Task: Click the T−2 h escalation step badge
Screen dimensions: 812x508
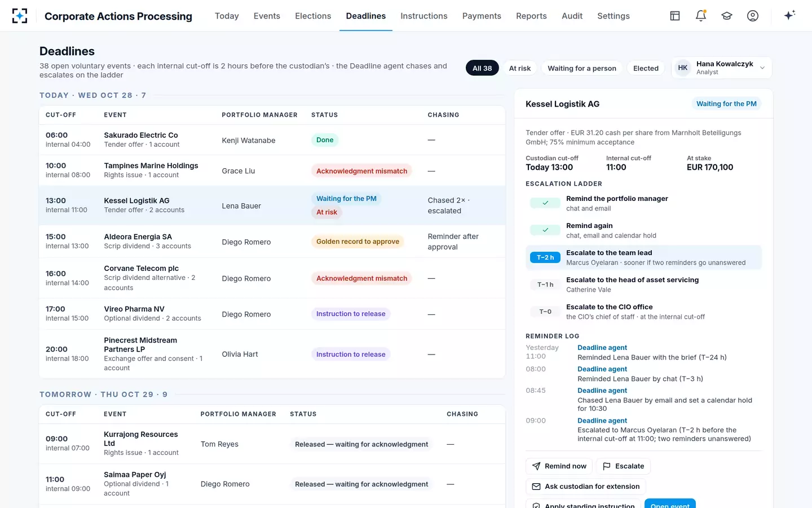Action: pos(545,257)
